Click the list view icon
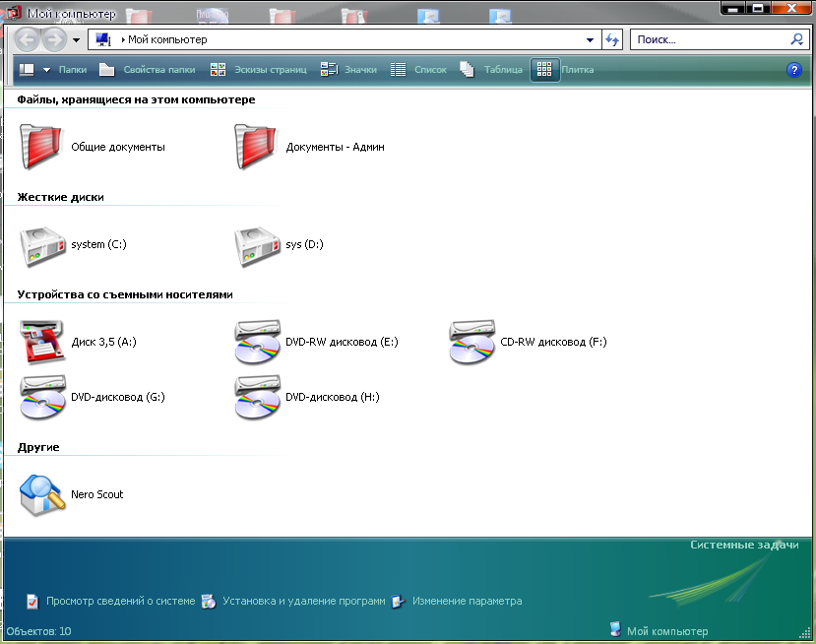Image resolution: width=816 pixels, height=644 pixels. 398,69
